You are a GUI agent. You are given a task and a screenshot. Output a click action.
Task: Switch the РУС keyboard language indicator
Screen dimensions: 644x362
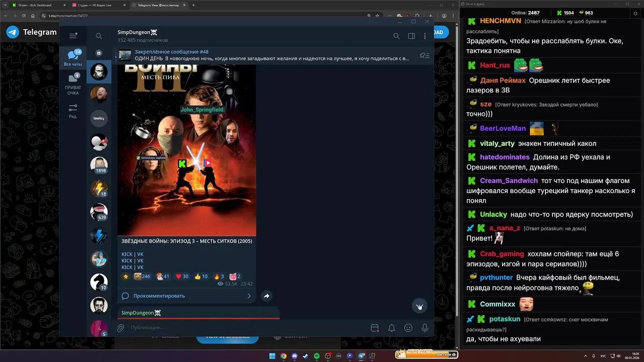click(603, 356)
